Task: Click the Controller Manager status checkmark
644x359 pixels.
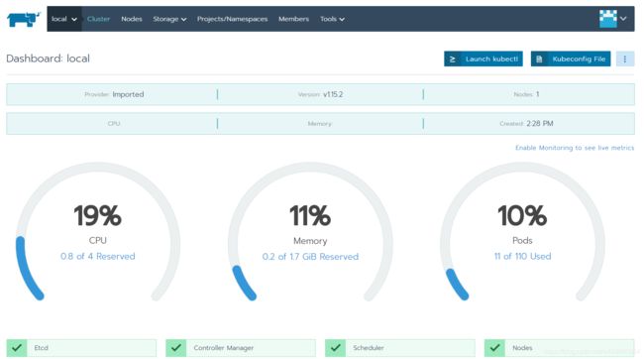Action: pos(176,348)
